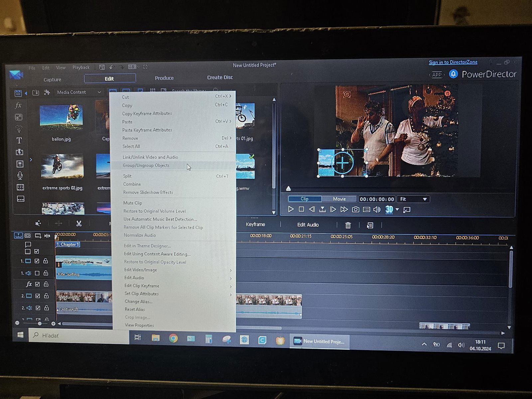Screen dimensions: 532x399
Task: Open the Chapter Room icon
Action: tap(20, 187)
